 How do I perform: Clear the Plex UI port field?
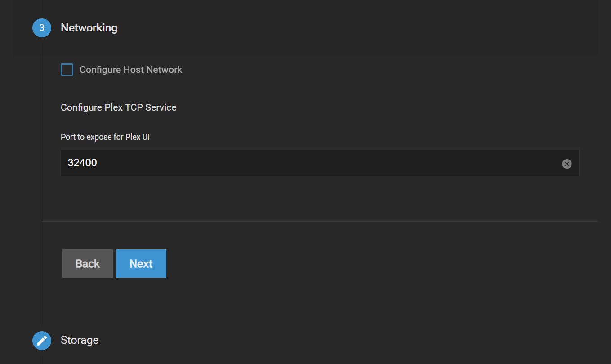click(x=566, y=164)
